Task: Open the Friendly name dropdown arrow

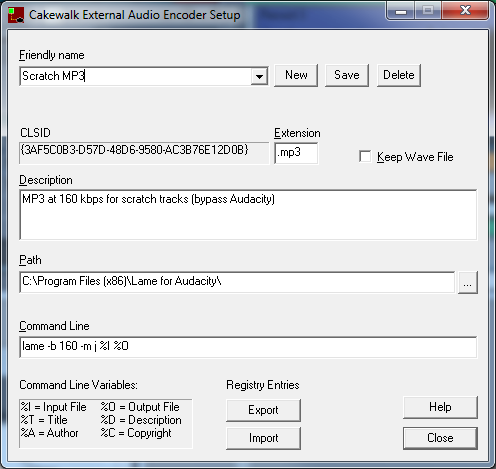Action: pyautogui.click(x=259, y=76)
